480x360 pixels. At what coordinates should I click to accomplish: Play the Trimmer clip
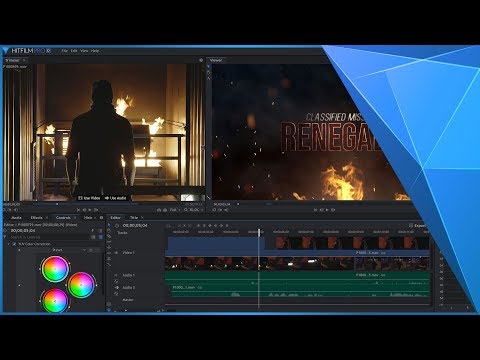click(x=90, y=210)
